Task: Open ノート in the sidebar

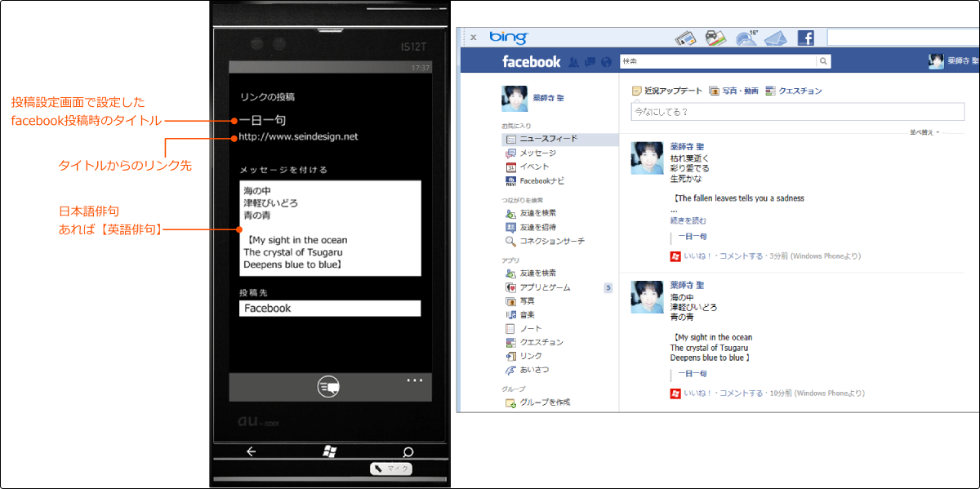Action: point(523,328)
